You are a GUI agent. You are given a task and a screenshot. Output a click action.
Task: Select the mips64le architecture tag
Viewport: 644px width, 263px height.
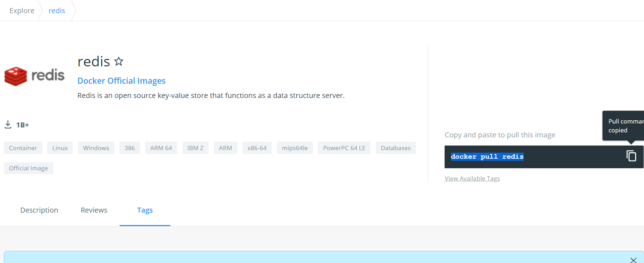pos(295,148)
